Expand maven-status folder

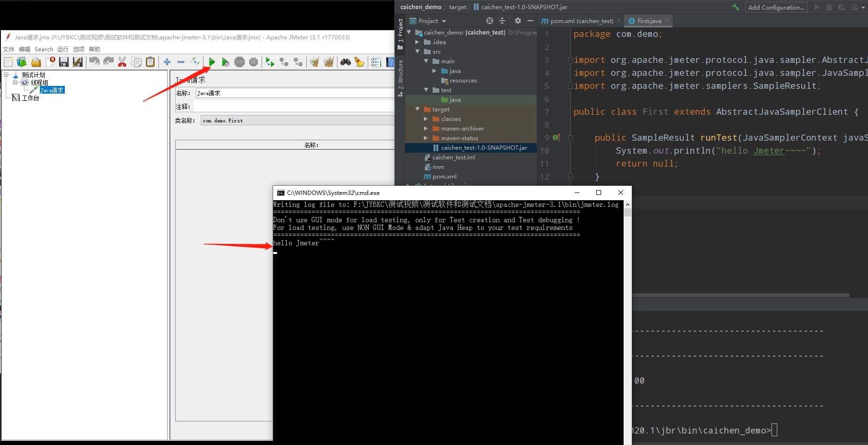click(426, 138)
